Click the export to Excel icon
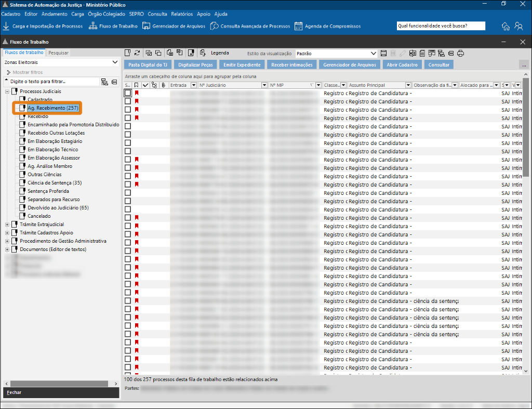 pyautogui.click(x=413, y=54)
